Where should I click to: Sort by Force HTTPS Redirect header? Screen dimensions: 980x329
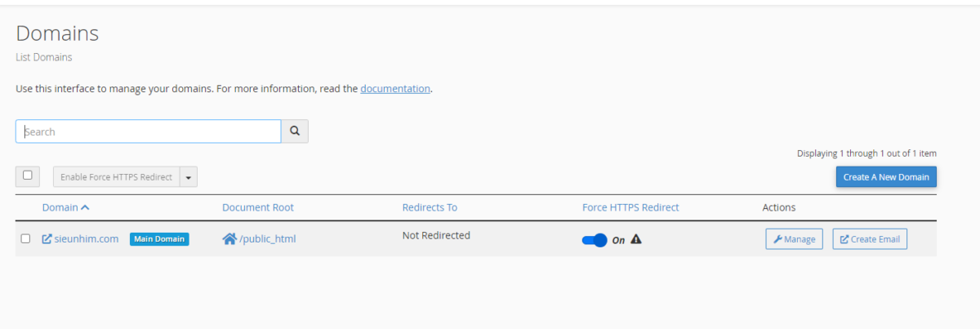point(630,207)
